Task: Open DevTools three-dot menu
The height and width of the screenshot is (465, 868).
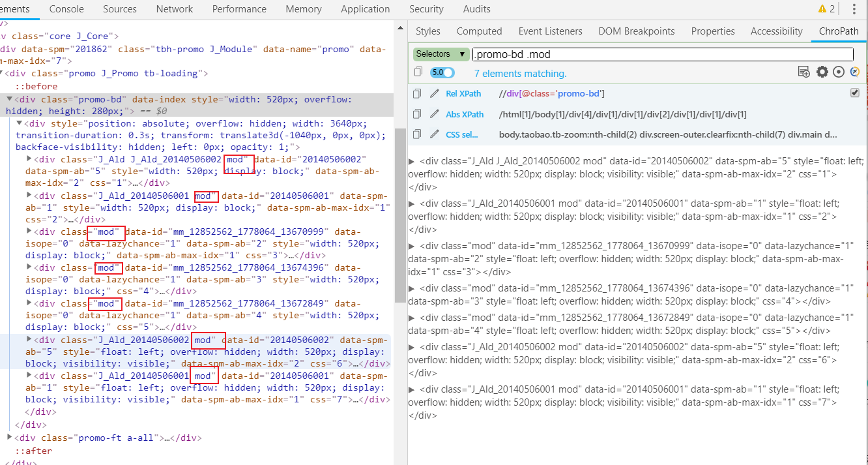Action: pos(854,9)
